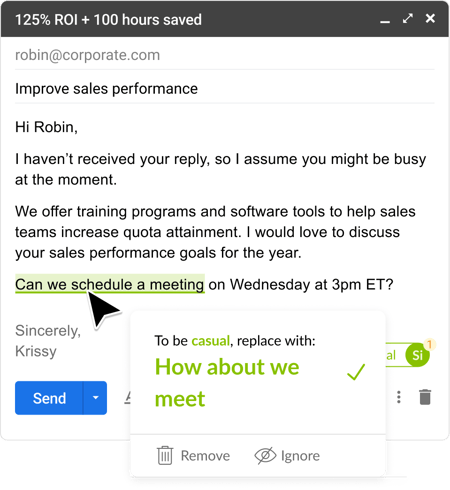Screen dimensions: 450x490
Task: Expand the compose window to full screen
Action: [x=408, y=18]
